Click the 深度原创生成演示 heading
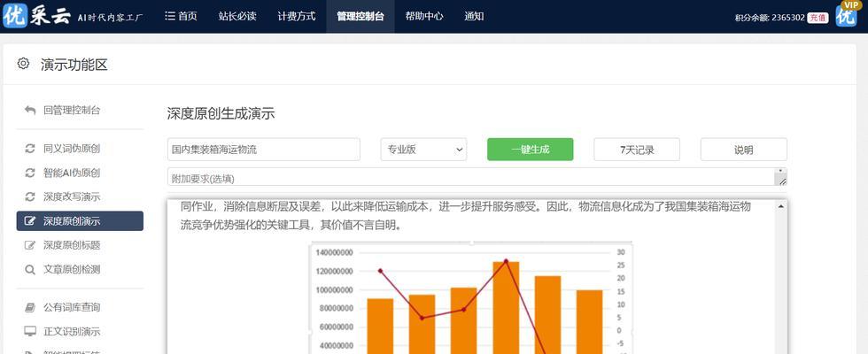 [221, 114]
